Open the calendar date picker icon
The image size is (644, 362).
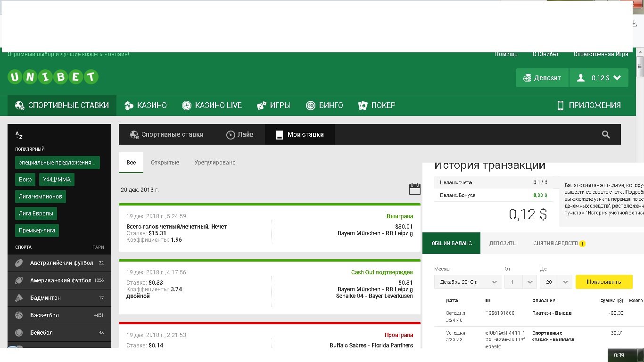point(414,189)
